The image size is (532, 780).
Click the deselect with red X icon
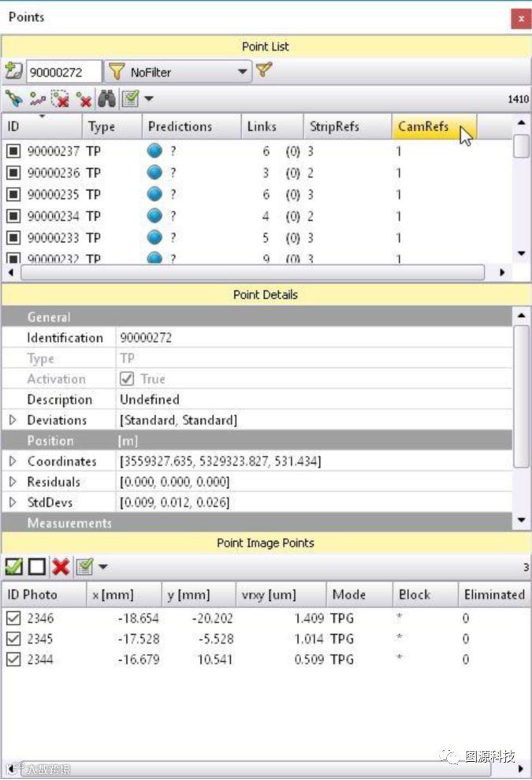[60, 99]
